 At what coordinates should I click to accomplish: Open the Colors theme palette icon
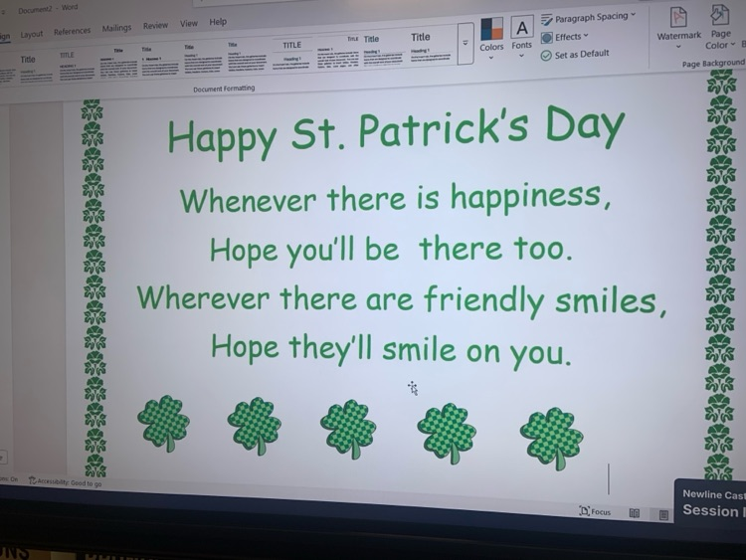[491, 29]
